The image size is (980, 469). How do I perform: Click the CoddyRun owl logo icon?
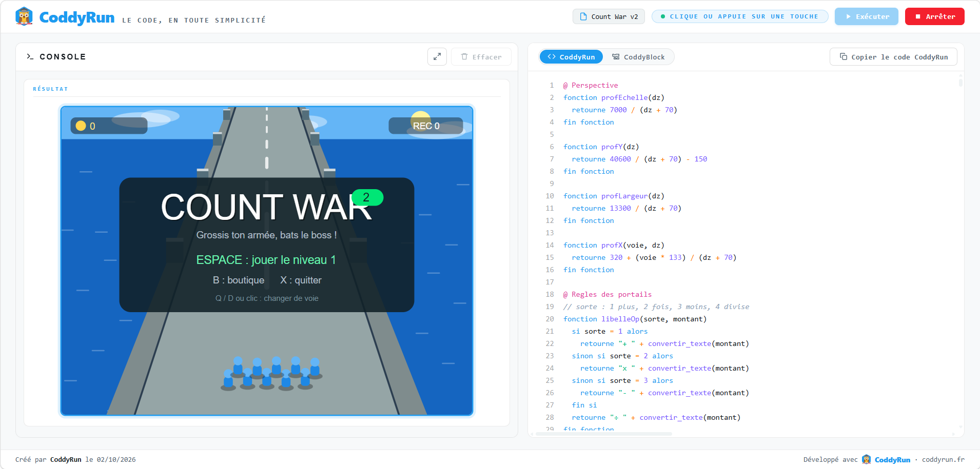[x=24, y=17]
